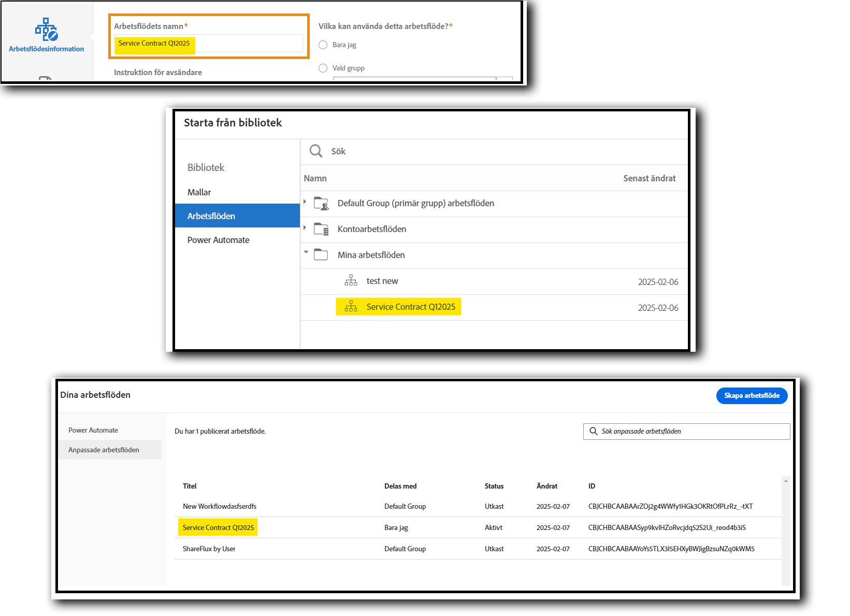Click the workflow list scrollbar up arrow
This screenshot has width=850, height=616.
(x=786, y=481)
